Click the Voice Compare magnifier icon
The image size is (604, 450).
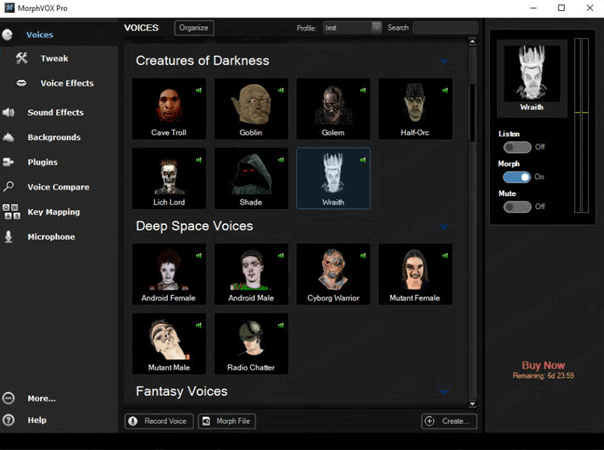(8, 186)
